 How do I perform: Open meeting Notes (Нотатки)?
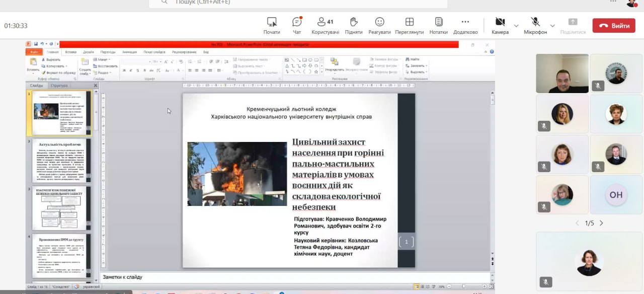tap(438, 25)
